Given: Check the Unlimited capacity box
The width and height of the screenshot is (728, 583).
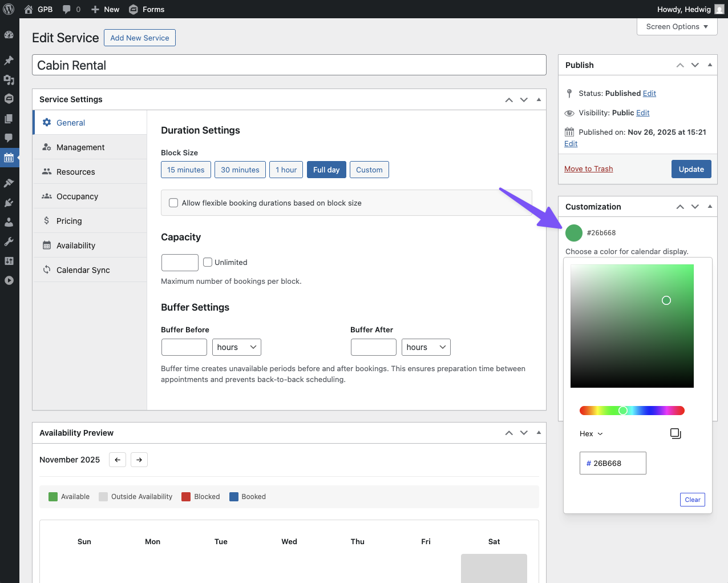Looking at the screenshot, I should click(x=208, y=262).
